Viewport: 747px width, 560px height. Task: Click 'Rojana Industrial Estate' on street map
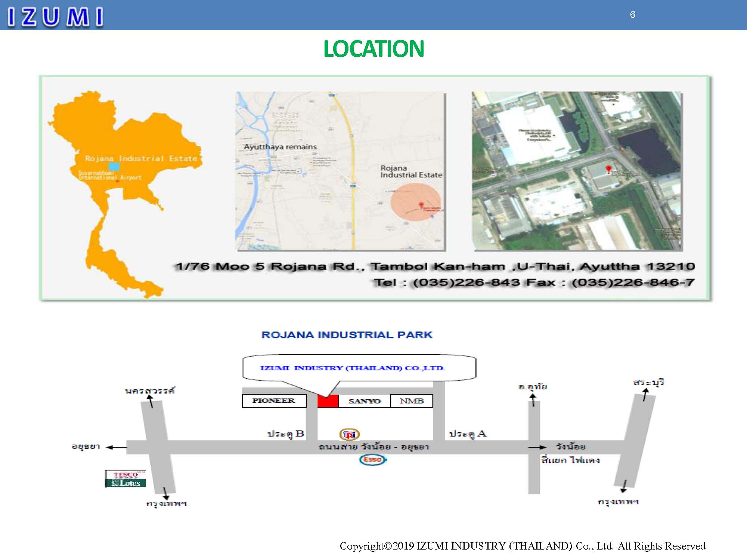coord(411,171)
